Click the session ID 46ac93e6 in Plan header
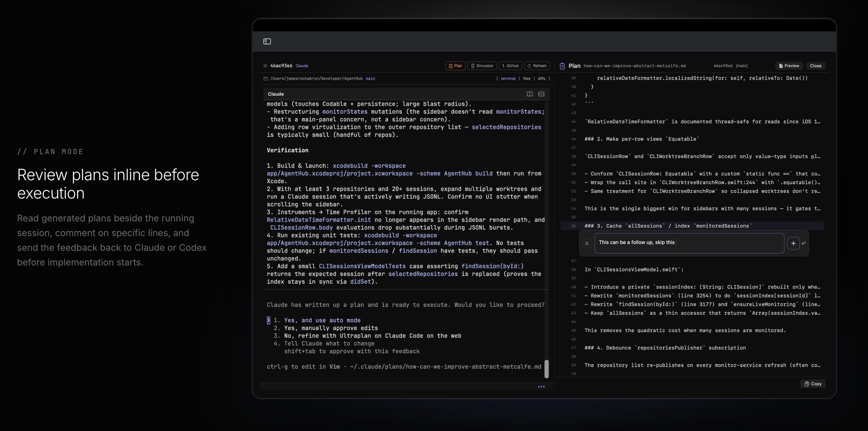 click(723, 66)
